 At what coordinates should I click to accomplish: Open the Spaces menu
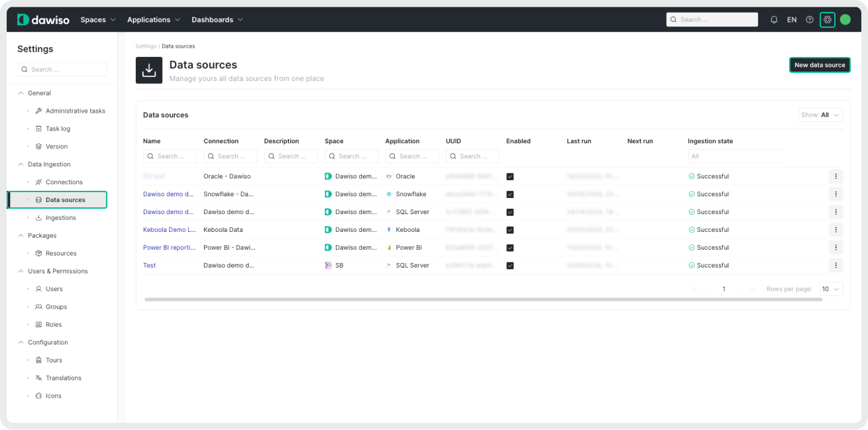tap(97, 20)
